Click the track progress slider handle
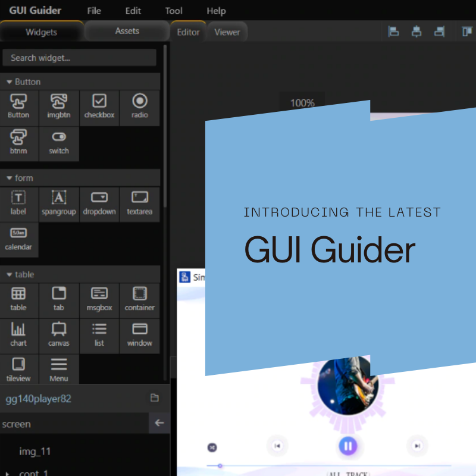Screen dimensions: 476x476 coord(220,465)
